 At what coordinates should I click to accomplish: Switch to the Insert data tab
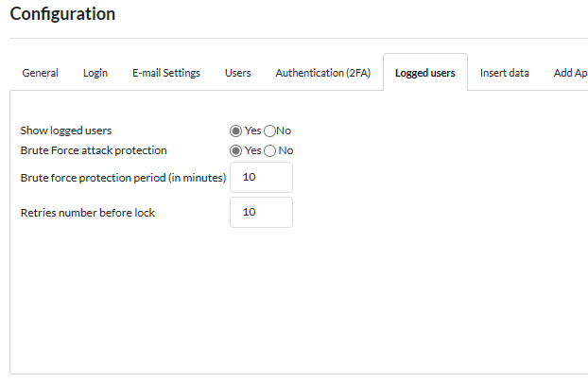[x=504, y=73]
